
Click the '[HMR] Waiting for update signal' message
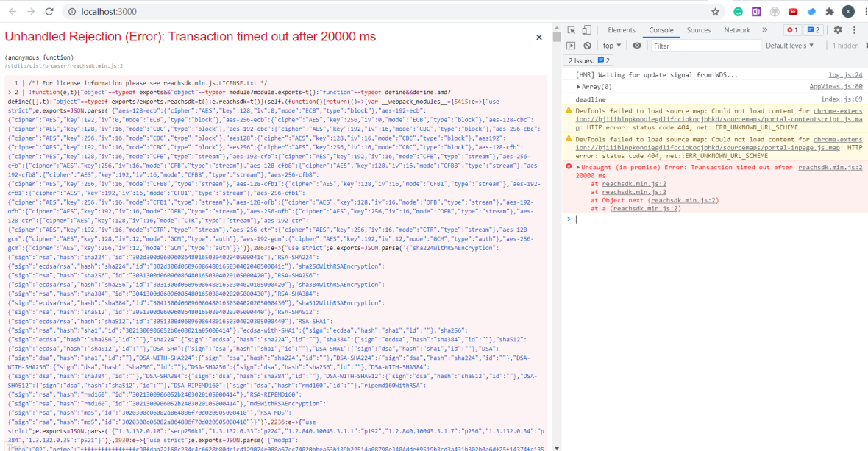pos(657,75)
